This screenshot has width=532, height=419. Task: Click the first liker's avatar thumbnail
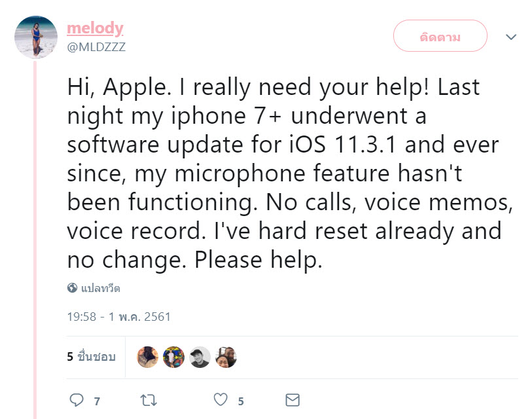[x=147, y=357]
